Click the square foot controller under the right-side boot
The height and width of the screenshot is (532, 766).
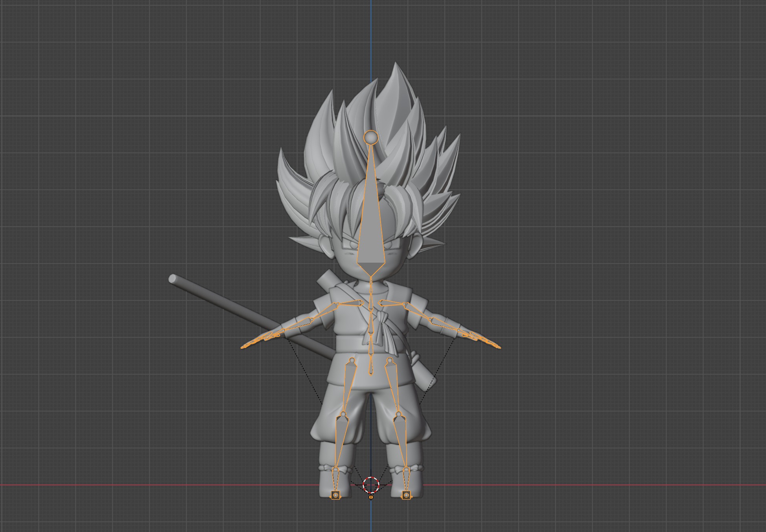406,495
